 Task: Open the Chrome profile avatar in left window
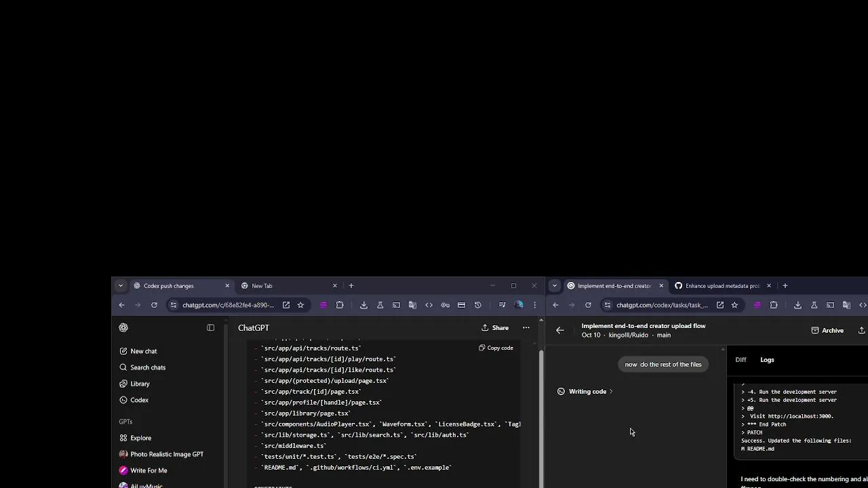coord(519,305)
